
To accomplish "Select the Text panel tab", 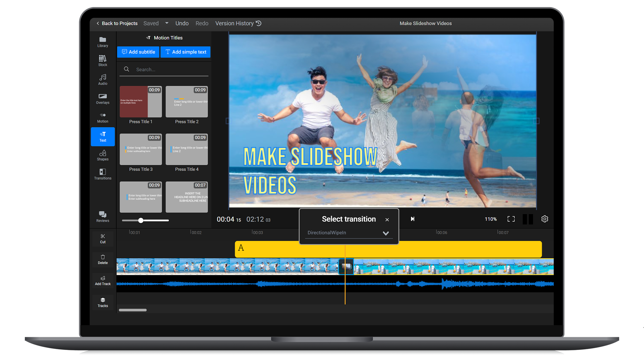I will [103, 137].
